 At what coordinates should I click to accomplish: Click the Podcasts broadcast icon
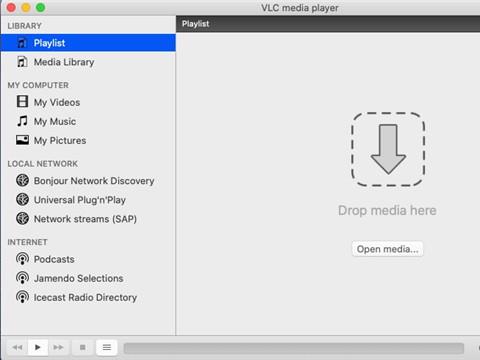(22, 259)
